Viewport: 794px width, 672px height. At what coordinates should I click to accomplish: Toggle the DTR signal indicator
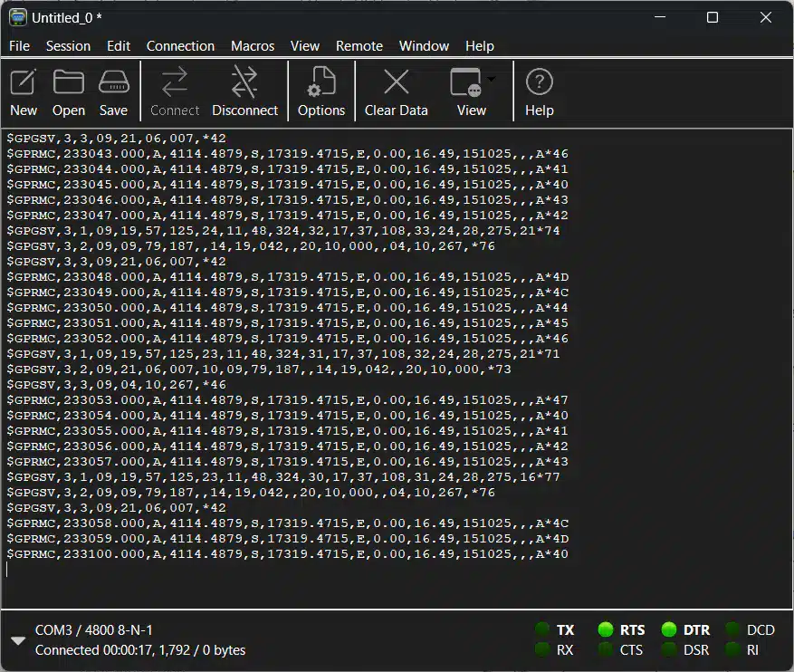pos(670,629)
